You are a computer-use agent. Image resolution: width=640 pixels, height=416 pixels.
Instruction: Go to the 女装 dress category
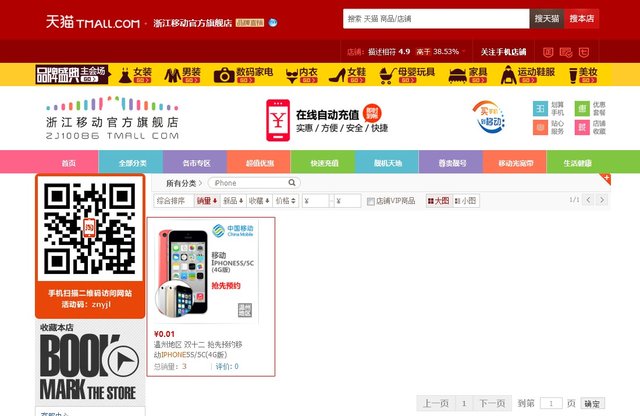click(135, 75)
